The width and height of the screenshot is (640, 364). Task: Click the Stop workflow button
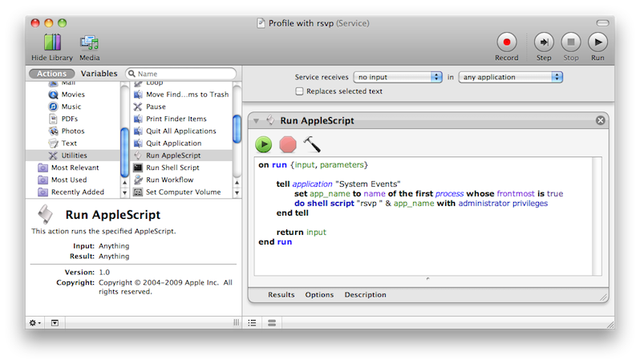click(x=570, y=42)
